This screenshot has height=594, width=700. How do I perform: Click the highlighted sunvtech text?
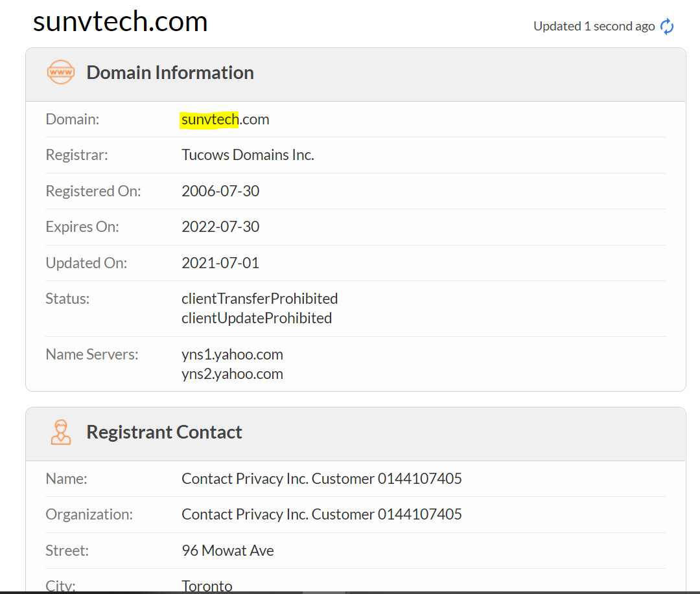[x=209, y=119]
